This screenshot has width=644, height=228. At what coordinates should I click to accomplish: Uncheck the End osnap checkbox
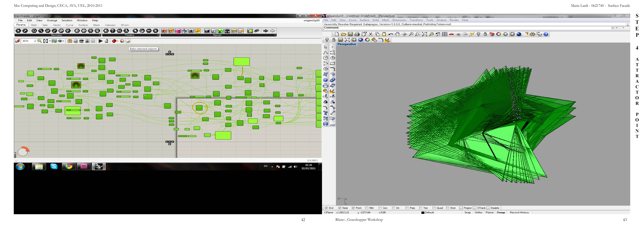pyautogui.click(x=326, y=208)
